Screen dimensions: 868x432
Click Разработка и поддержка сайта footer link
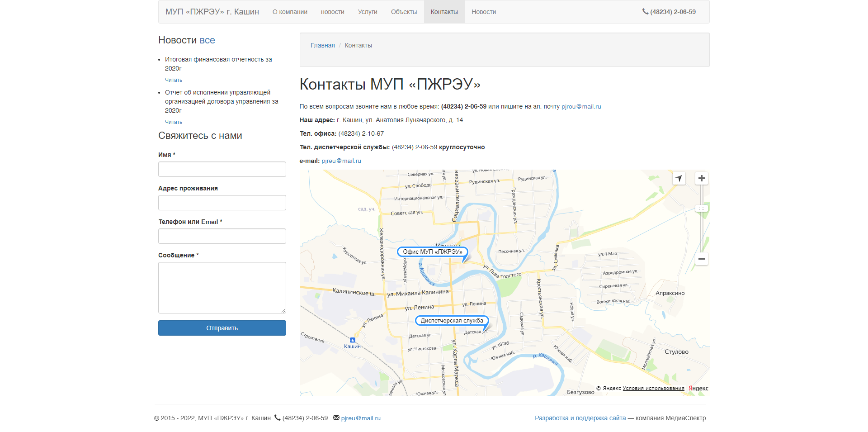(580, 418)
